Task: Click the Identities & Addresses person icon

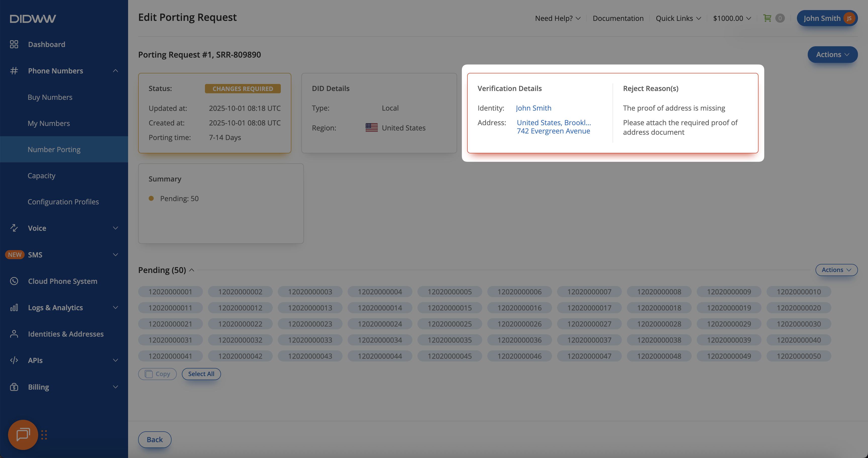Action: tap(14, 334)
